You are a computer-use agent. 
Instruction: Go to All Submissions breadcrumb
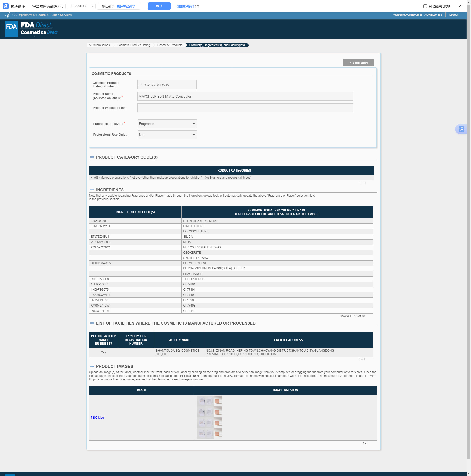click(99, 45)
